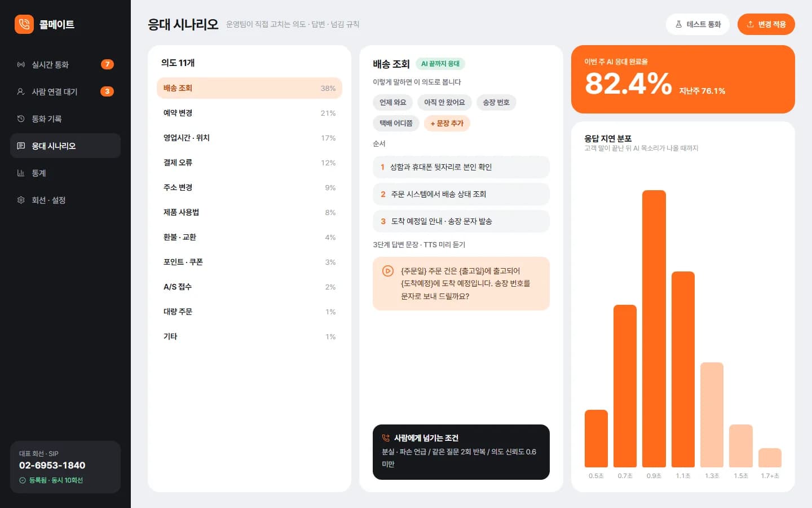Viewport: 812px width, 508px height.
Task: Click the 7 badge on 실시간 통화
Action: [107, 64]
